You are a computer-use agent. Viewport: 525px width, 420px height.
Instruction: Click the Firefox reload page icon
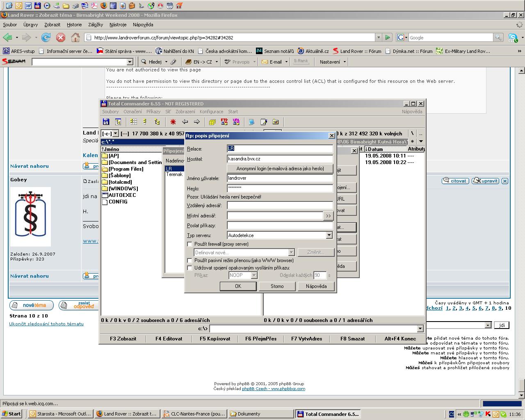[46, 38]
